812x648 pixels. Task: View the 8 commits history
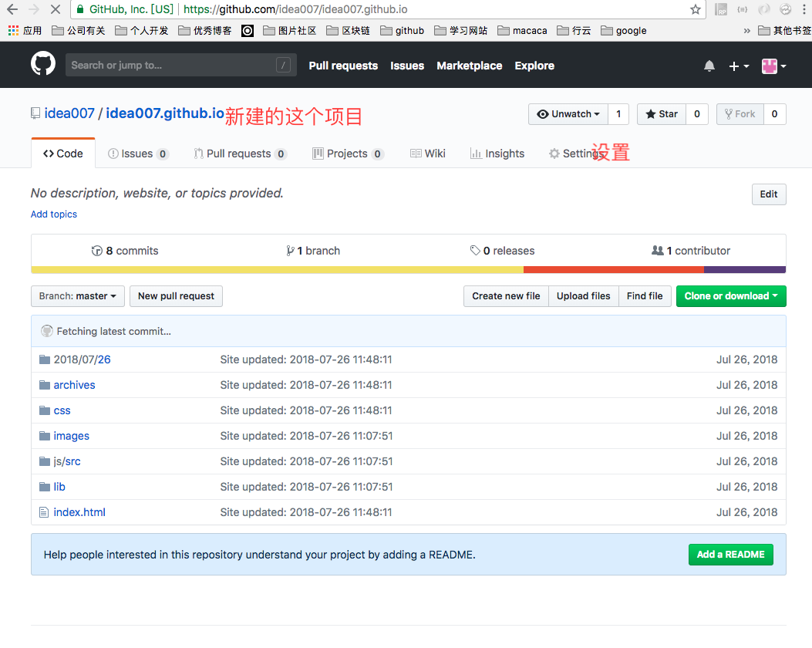point(126,251)
